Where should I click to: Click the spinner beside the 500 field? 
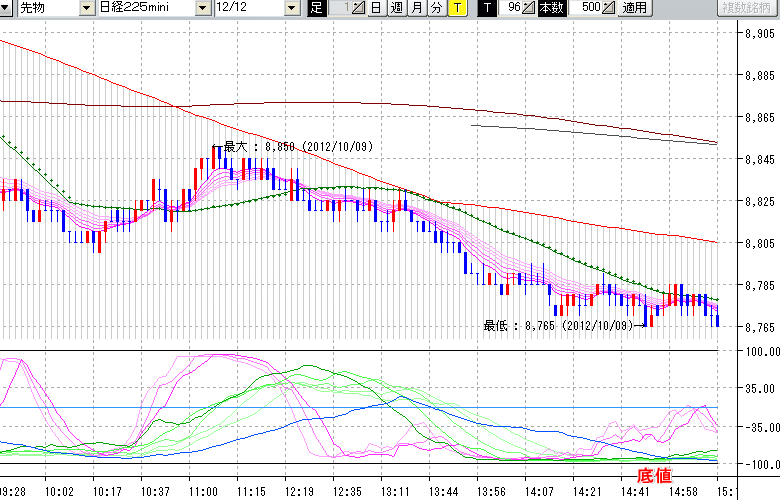tap(610, 8)
